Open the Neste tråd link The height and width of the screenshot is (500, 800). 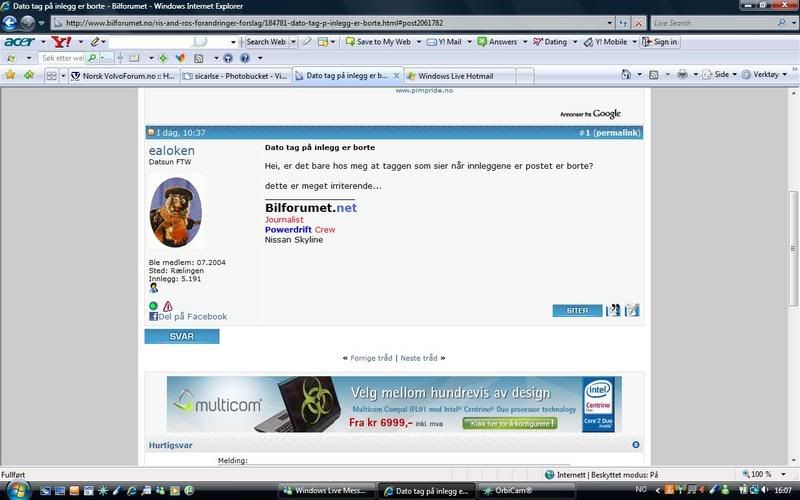pos(419,357)
